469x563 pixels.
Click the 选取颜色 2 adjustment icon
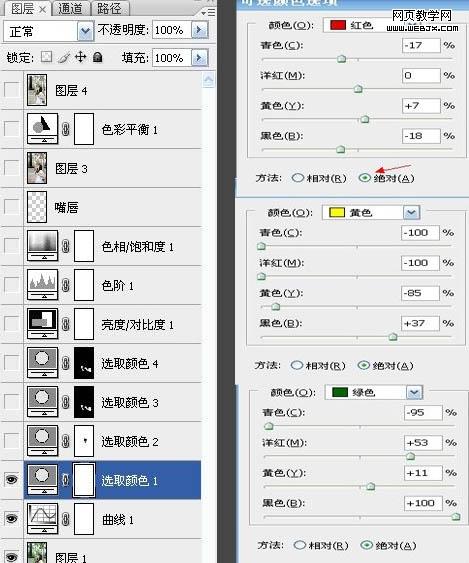tap(42, 441)
